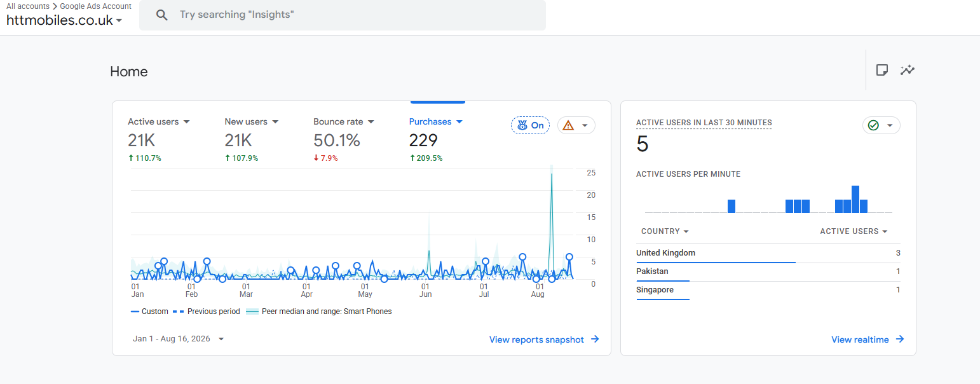
Task: Toggle the benchmarking On switch
Action: (530, 125)
